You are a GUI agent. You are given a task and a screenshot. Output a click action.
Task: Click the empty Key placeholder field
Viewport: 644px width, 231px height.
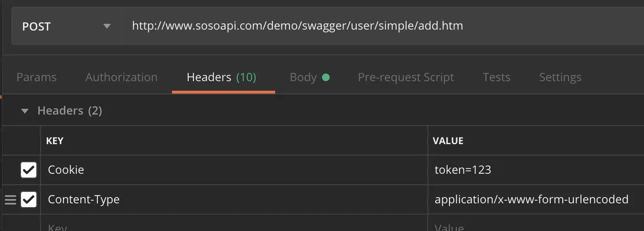tap(234, 223)
